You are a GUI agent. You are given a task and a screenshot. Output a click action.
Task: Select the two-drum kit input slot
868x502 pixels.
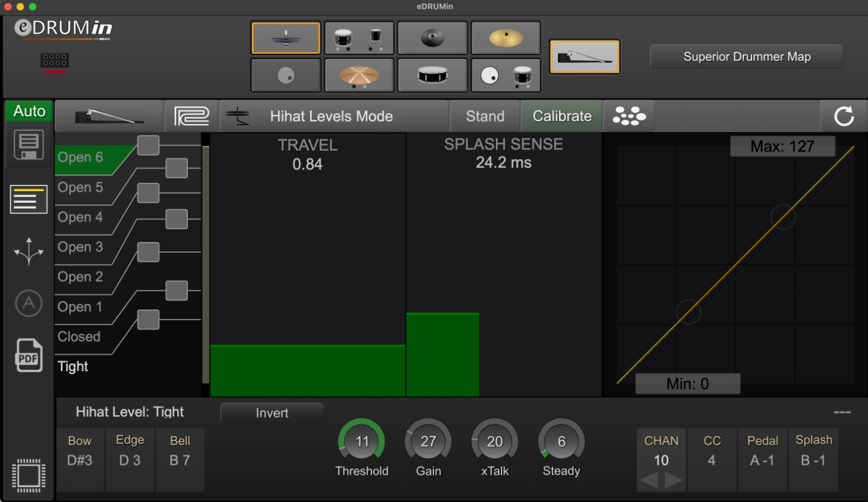coord(359,38)
